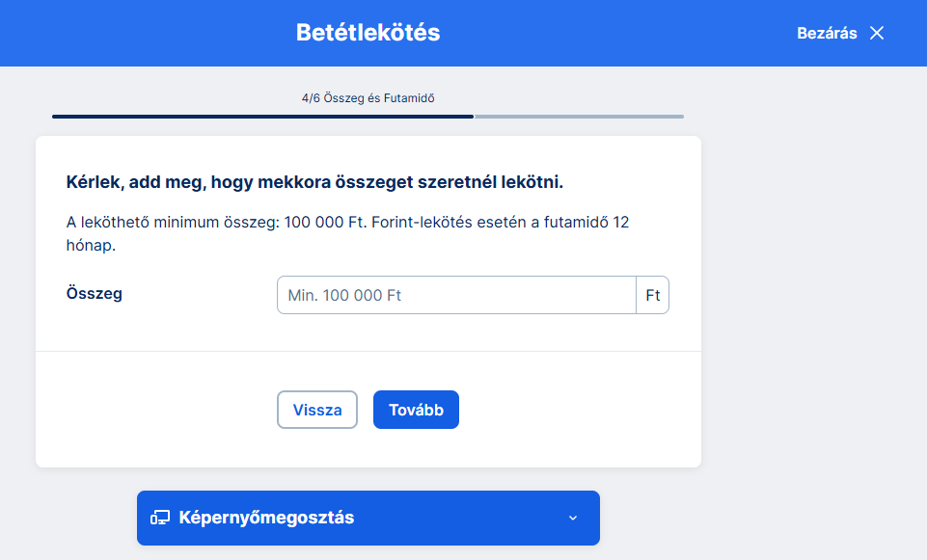Click the Ft currency suffix box
927x560 pixels.
click(x=653, y=295)
